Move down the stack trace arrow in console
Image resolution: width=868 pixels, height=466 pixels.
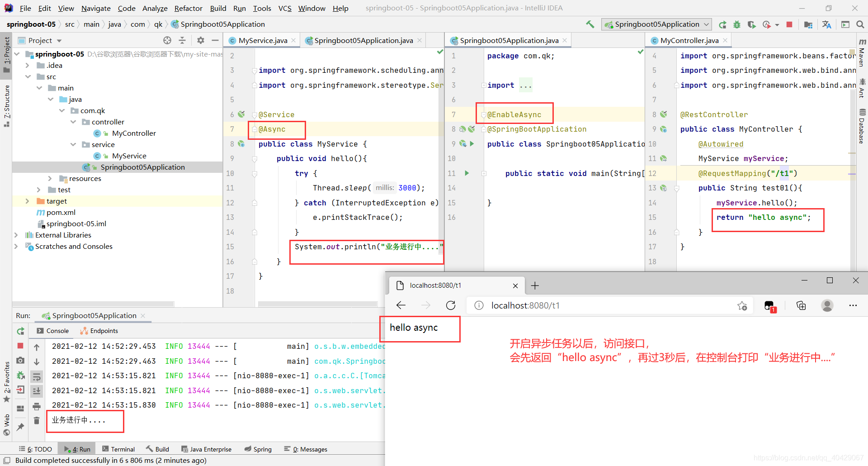pyautogui.click(x=37, y=361)
